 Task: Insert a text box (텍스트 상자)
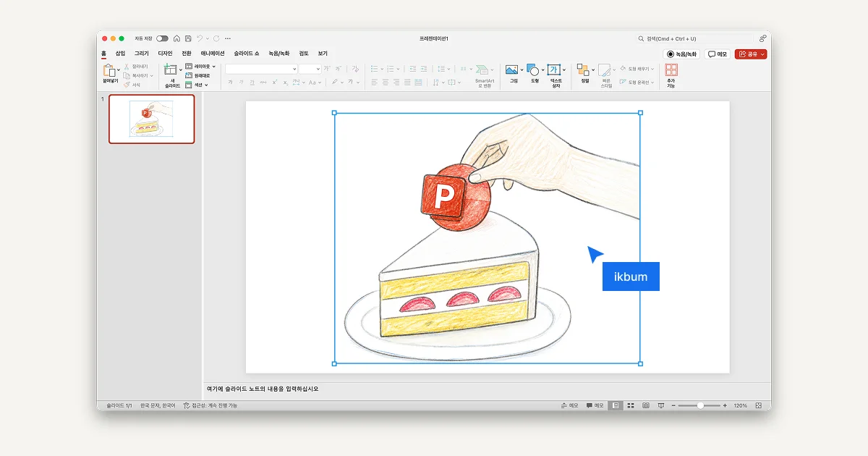tap(554, 70)
